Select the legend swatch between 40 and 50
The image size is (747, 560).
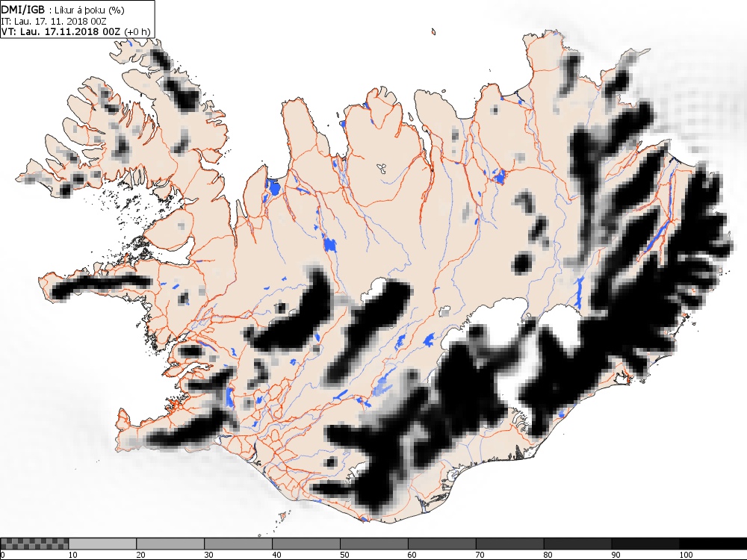point(306,544)
